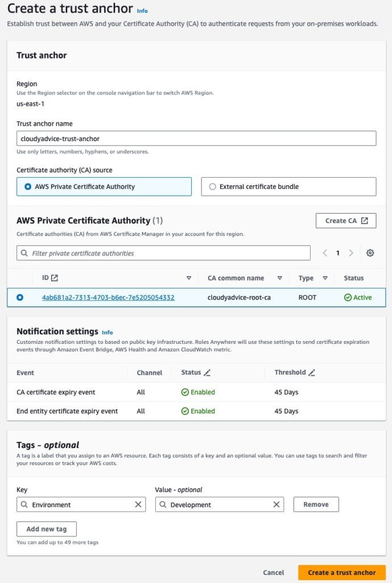The image size is (392, 583).
Task: Click 45 Days threshold of CA certificate expiry
Action: pyautogui.click(x=287, y=392)
